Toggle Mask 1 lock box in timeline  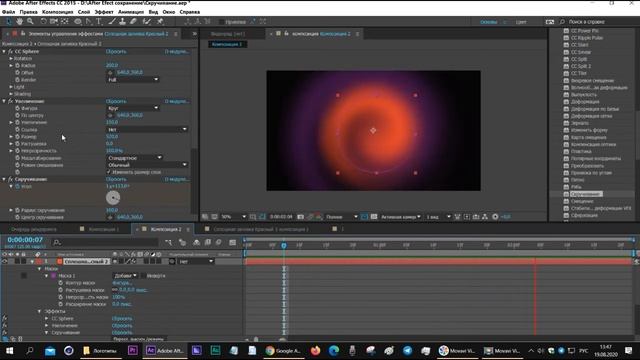pos(24,276)
